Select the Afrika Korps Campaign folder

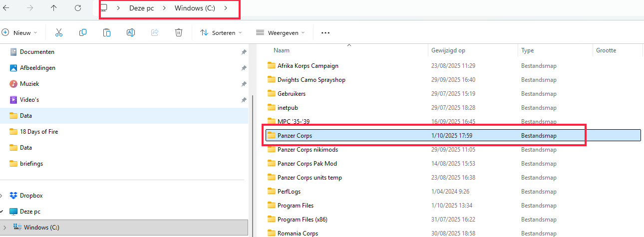coord(308,66)
